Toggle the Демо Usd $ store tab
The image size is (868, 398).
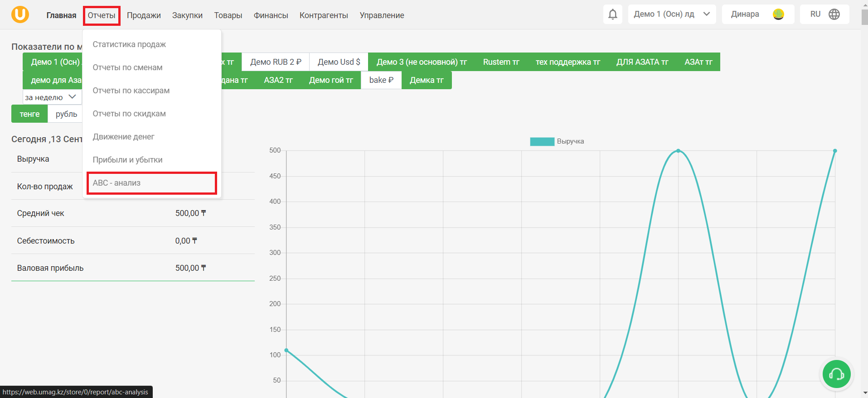click(339, 62)
